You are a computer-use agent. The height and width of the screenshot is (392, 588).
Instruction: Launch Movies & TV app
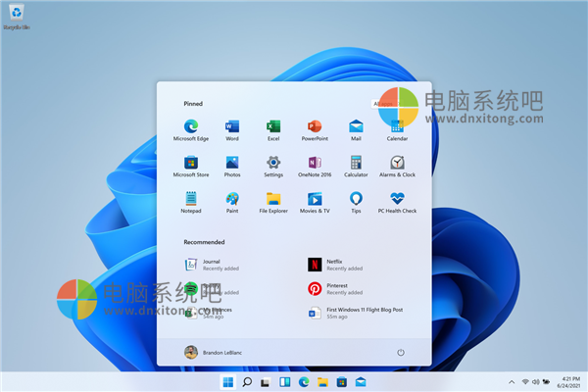click(315, 202)
